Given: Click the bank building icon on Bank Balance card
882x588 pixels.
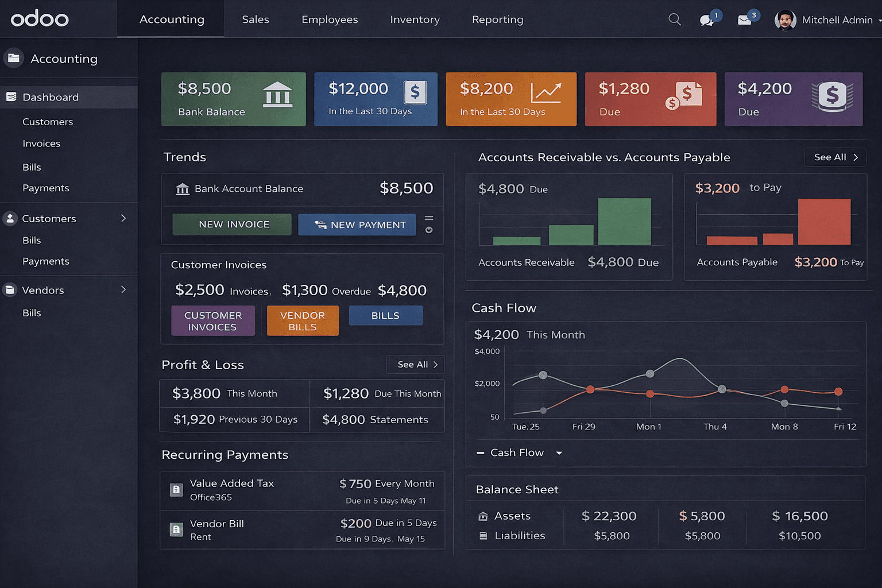Looking at the screenshot, I should pyautogui.click(x=277, y=95).
